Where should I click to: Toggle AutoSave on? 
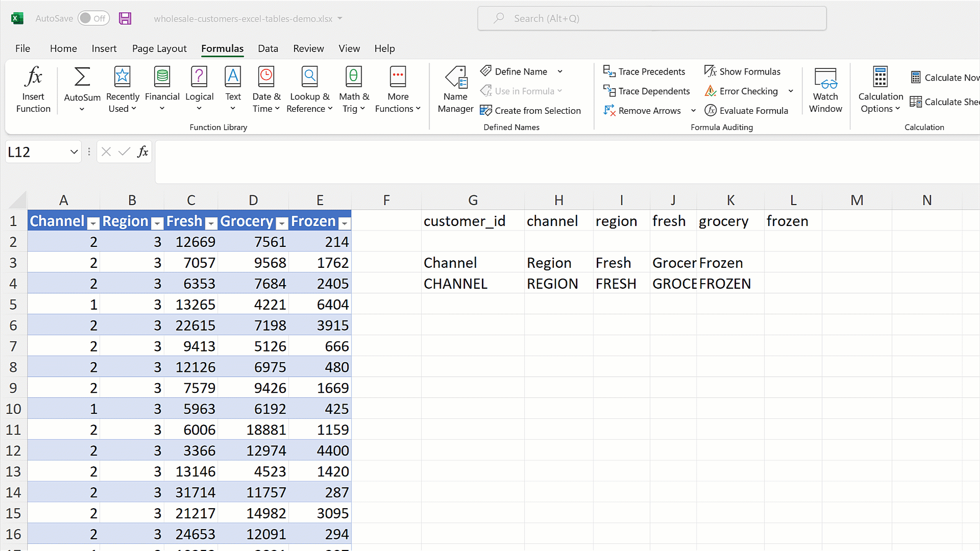(x=94, y=18)
